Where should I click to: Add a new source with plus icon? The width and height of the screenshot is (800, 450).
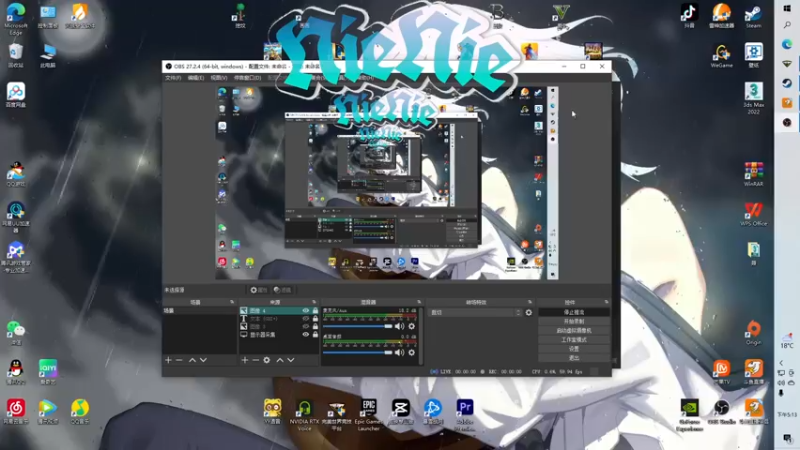pyautogui.click(x=245, y=360)
